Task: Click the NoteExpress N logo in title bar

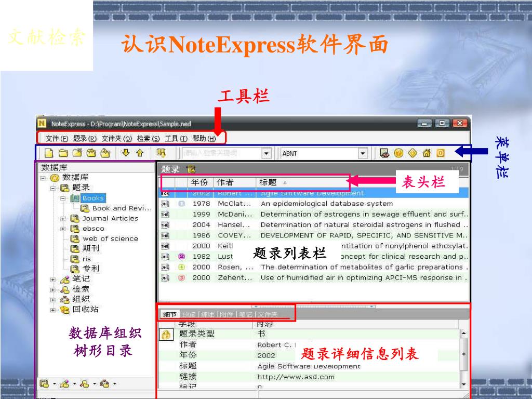Action: click(x=42, y=123)
